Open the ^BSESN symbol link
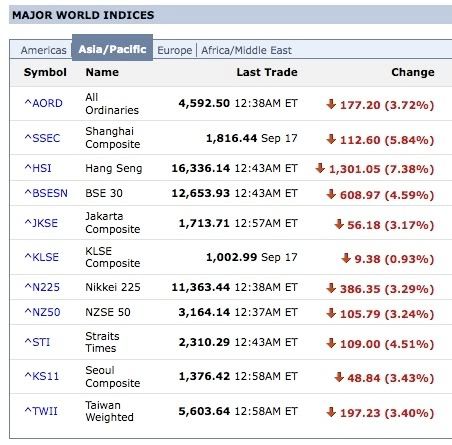 coord(46,193)
